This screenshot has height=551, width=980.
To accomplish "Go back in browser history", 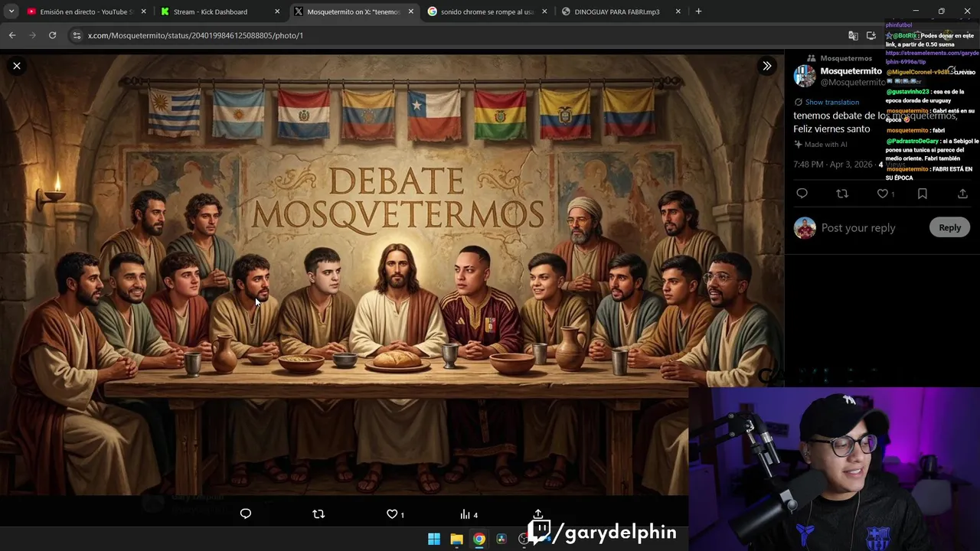I will [x=12, y=35].
